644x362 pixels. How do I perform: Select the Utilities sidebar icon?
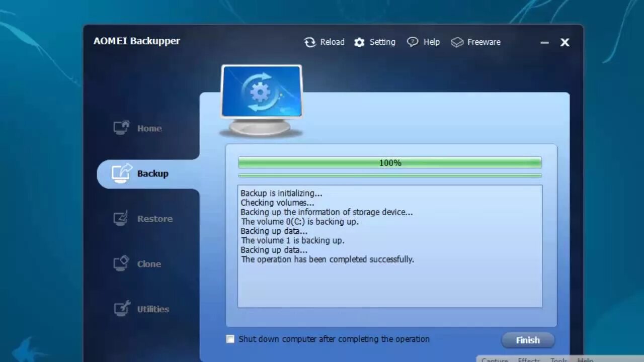click(121, 308)
